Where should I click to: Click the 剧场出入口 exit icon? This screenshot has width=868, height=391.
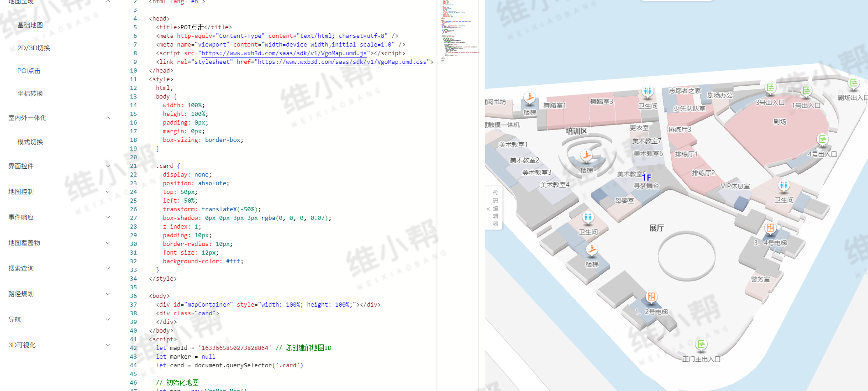click(853, 83)
